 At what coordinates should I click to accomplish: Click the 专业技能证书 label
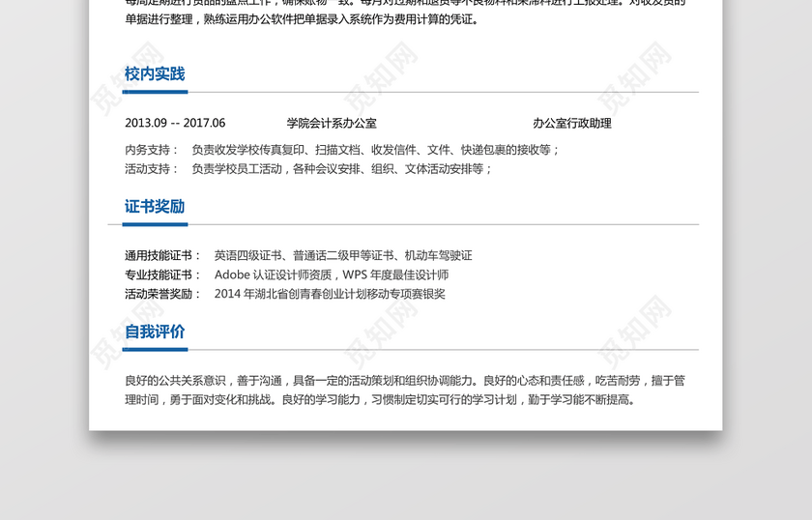[x=162, y=274]
